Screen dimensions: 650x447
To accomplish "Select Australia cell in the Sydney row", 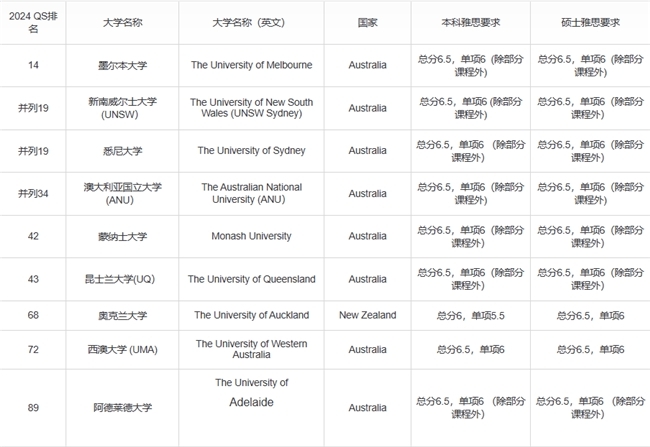I will (367, 151).
